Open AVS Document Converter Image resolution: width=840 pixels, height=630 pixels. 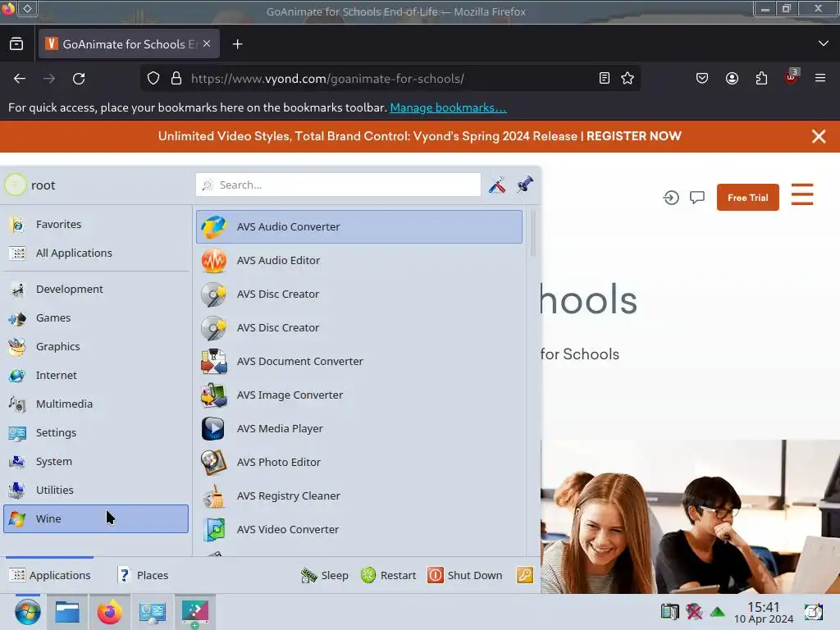coord(359,361)
